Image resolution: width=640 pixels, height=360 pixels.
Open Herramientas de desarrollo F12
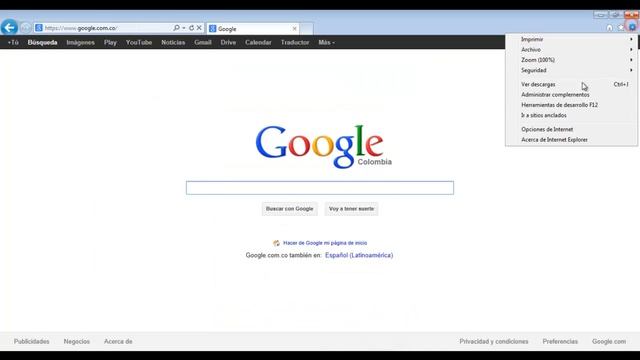pyautogui.click(x=571, y=105)
